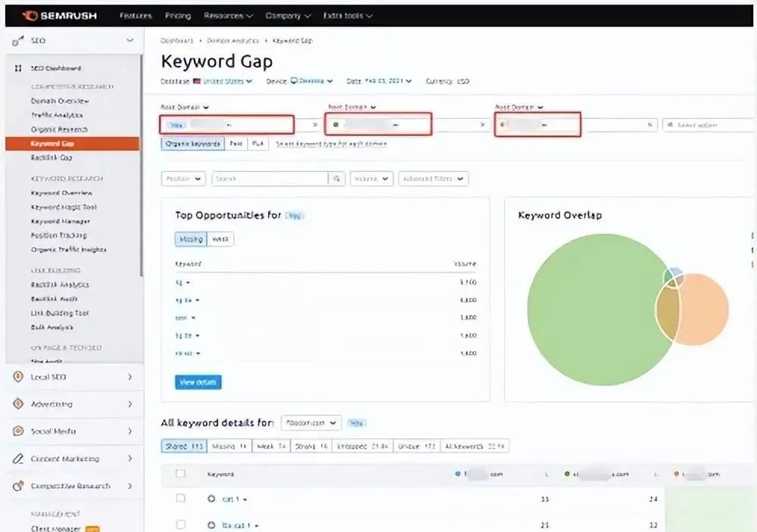
Task: Click the Semrush logo in header
Action: [59, 15]
